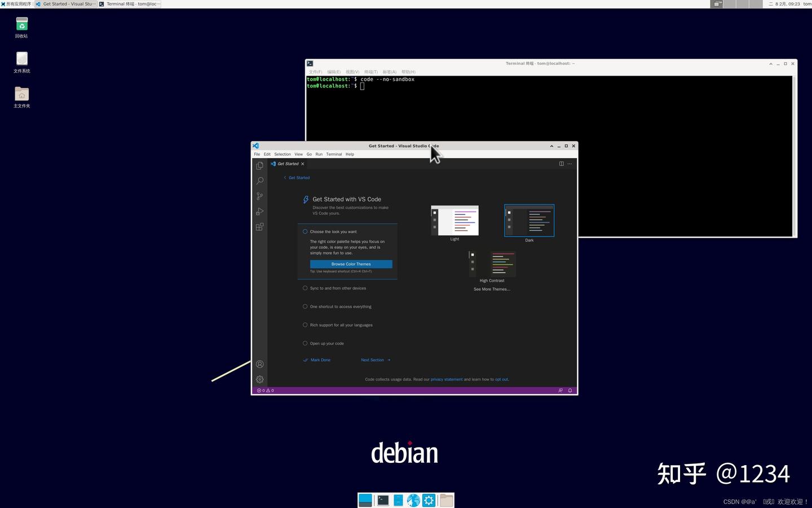Switch to the Get Started tab
Screen dimensions: 812x508
[x=288, y=164]
